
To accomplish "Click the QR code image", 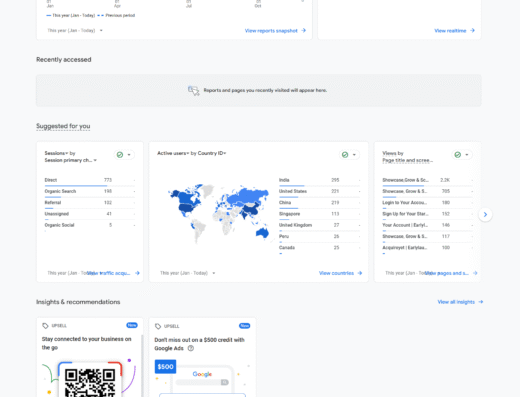I will (x=90, y=382).
